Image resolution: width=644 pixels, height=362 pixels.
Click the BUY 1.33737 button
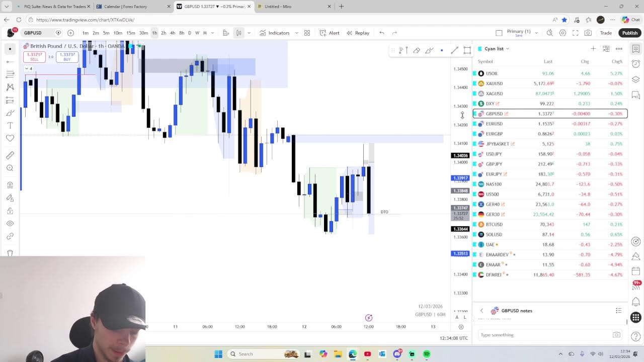click(67, 57)
